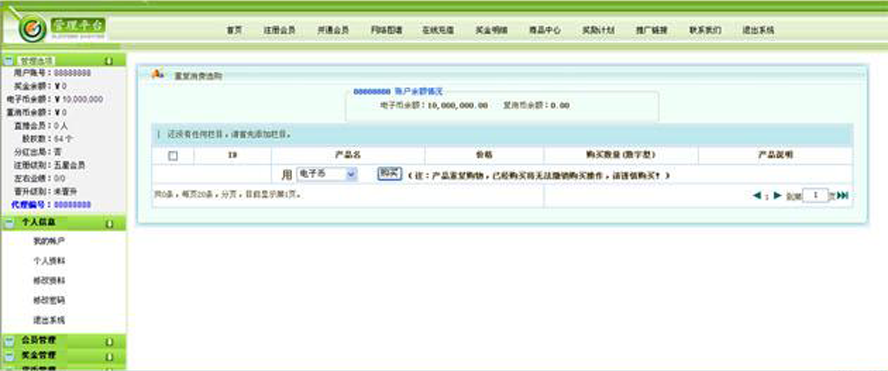Expand the 会员管理 sidebar section
The width and height of the screenshot is (888, 371).
[x=109, y=342]
